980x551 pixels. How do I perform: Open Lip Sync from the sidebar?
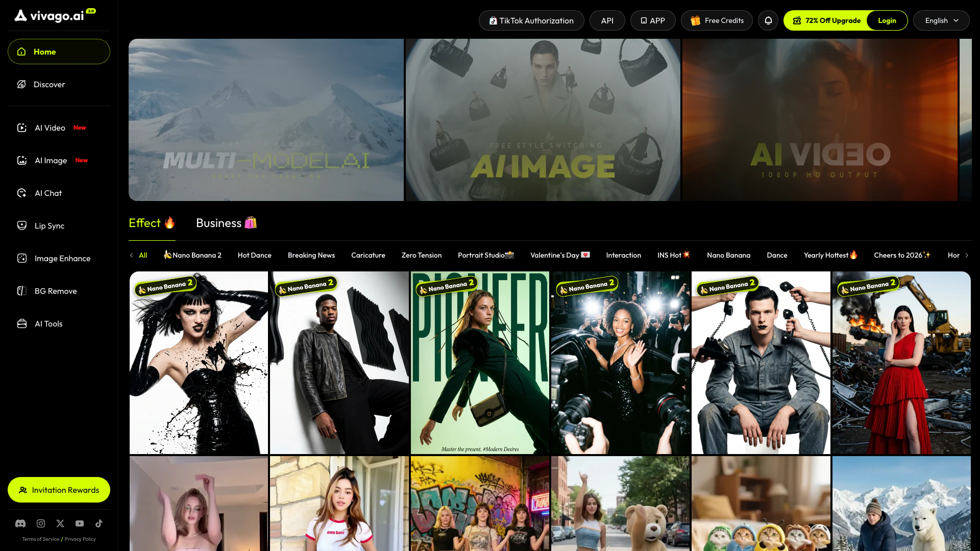(49, 226)
